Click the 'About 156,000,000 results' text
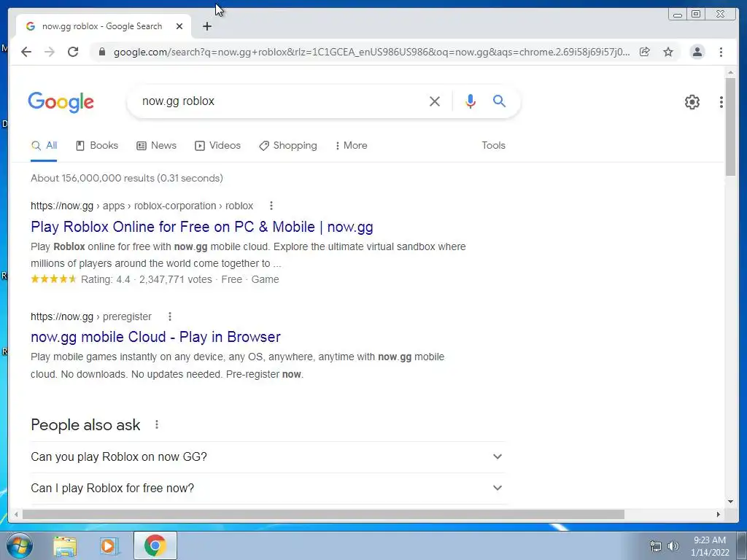 pos(127,178)
